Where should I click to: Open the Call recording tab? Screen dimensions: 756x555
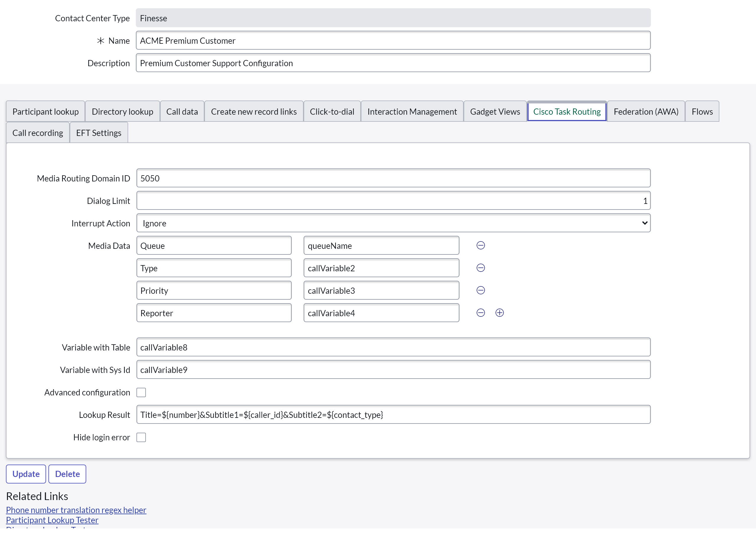(x=38, y=133)
